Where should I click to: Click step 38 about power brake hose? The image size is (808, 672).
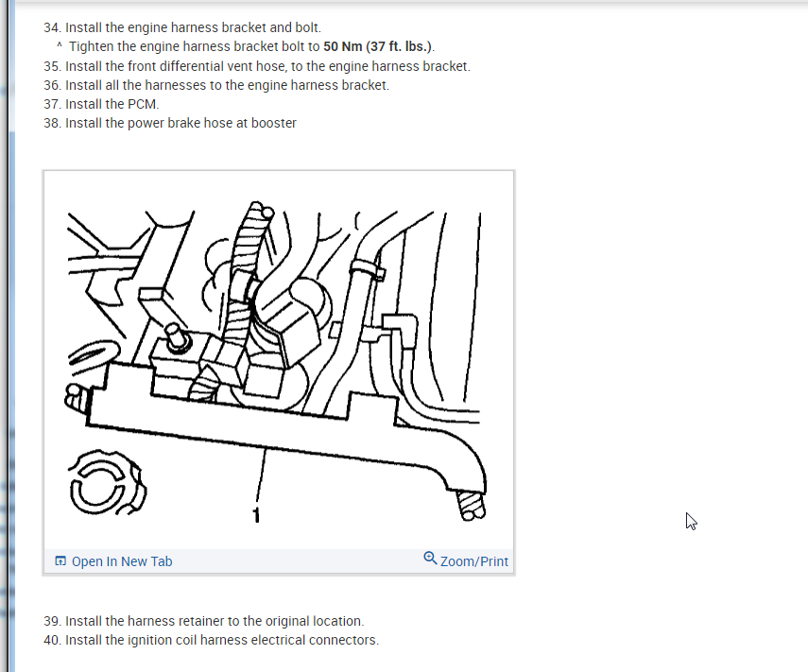(x=170, y=123)
